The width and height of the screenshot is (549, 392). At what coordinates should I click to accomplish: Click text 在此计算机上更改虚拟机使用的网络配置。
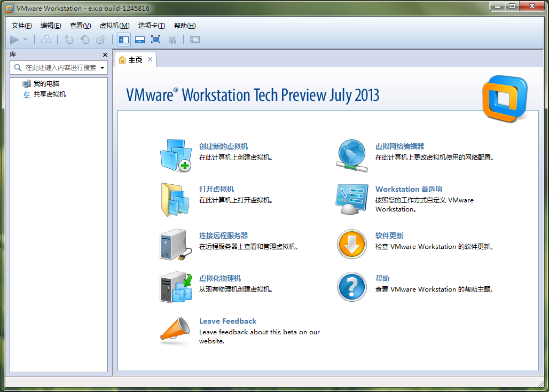[435, 158]
